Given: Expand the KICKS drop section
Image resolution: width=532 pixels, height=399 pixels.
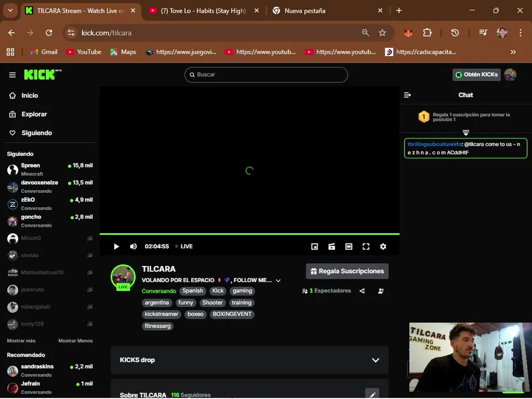Looking at the screenshot, I should point(249,360).
